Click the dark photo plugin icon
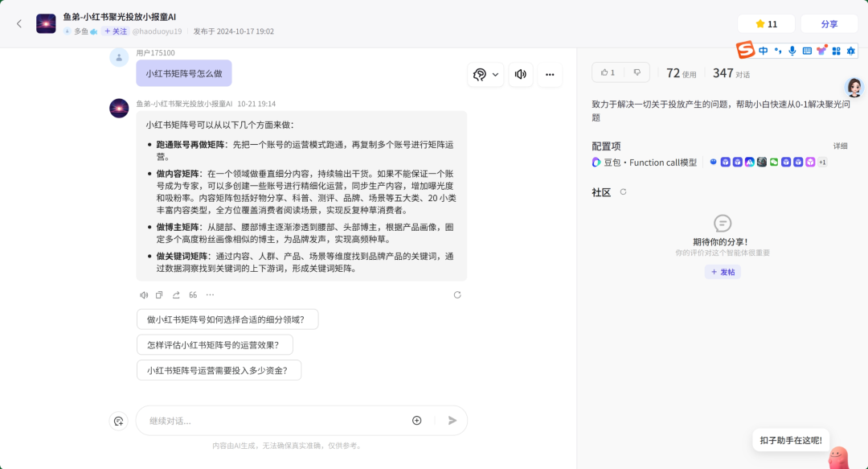This screenshot has height=469, width=868. tap(762, 163)
